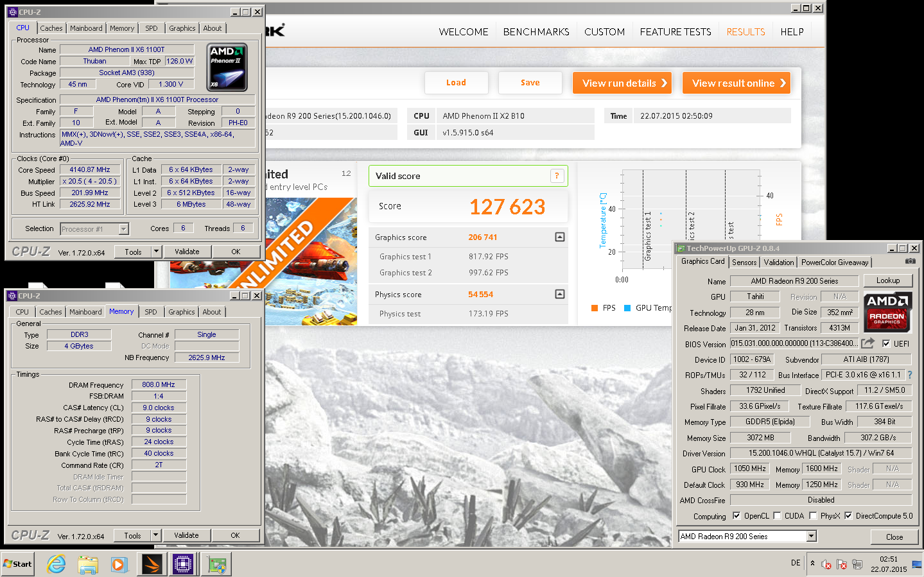Show hidden tray icons arrow

(x=812, y=564)
